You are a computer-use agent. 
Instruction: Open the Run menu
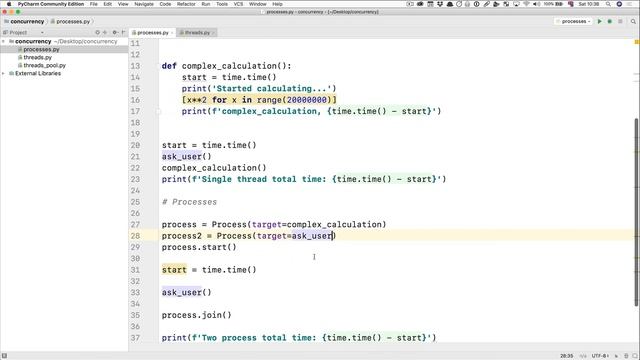206,4
